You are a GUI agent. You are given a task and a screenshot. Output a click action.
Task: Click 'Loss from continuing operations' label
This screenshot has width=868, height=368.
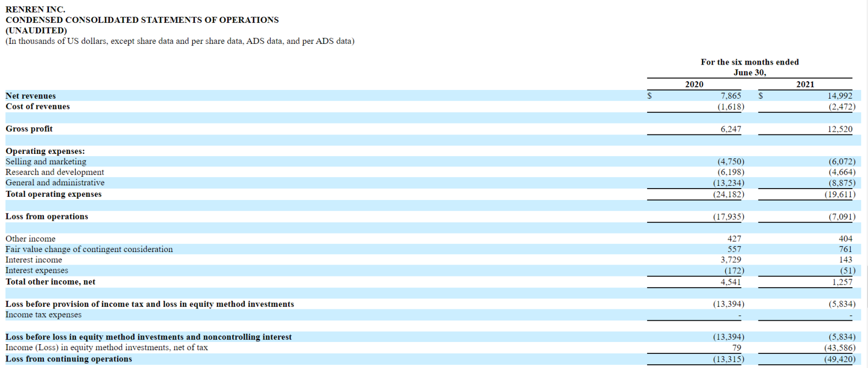pos(69,359)
